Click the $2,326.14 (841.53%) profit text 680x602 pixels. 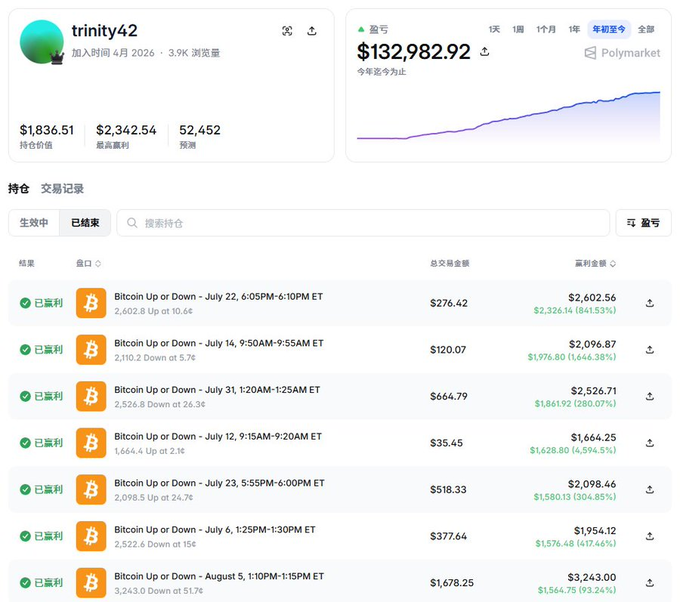click(x=575, y=311)
